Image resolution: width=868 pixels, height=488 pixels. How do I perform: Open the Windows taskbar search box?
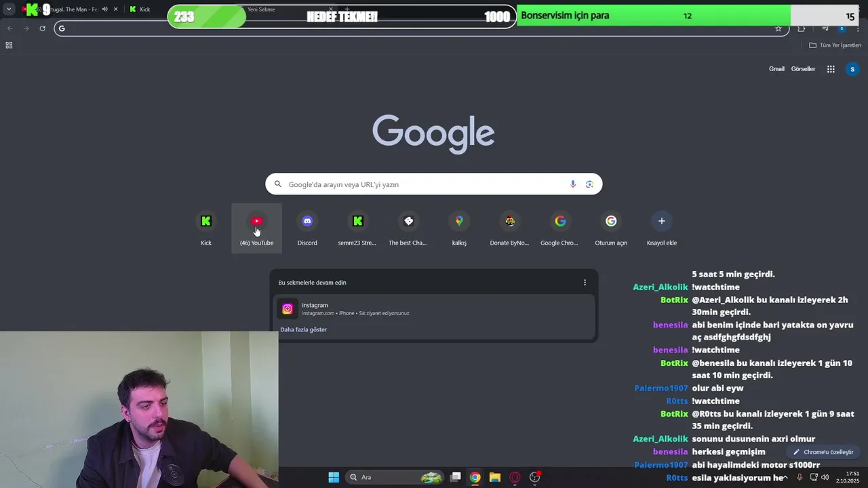click(x=395, y=477)
